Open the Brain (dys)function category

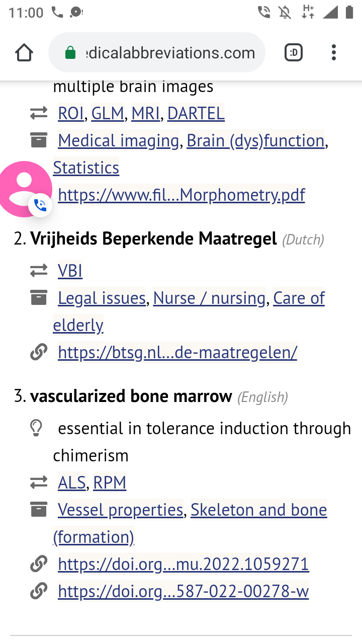point(255,141)
